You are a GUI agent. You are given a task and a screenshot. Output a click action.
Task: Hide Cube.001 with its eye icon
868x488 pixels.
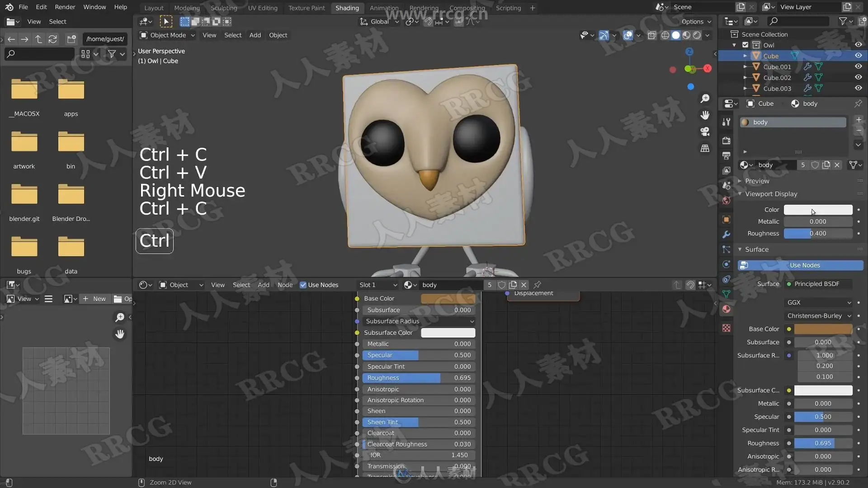858,66
